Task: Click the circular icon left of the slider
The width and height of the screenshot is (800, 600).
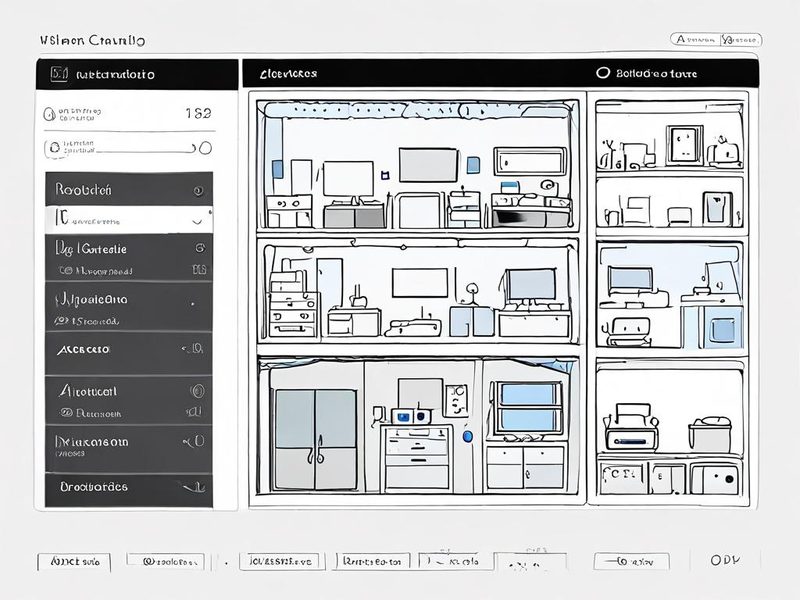Action: coord(53,148)
